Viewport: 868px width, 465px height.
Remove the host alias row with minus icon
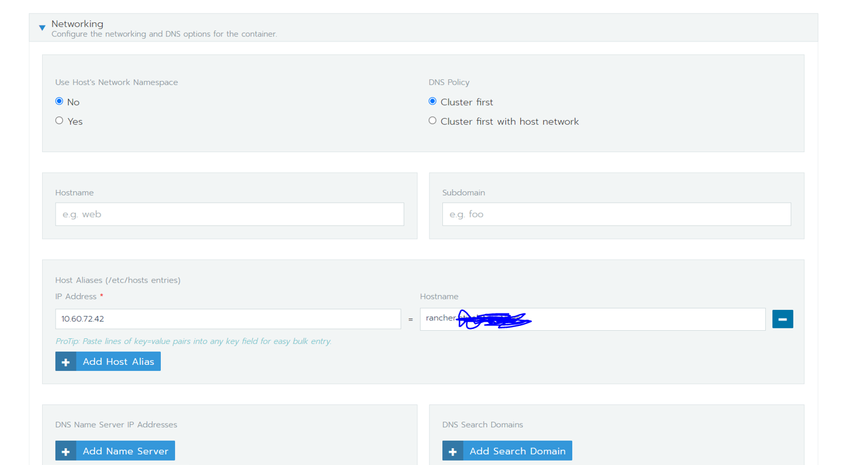point(782,318)
